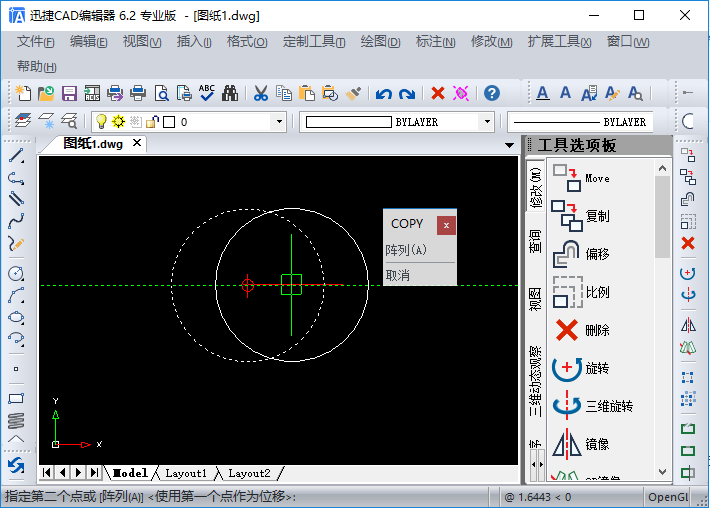Switch to 查询 palette side tab
This screenshot has width=710, height=510.
click(535, 241)
